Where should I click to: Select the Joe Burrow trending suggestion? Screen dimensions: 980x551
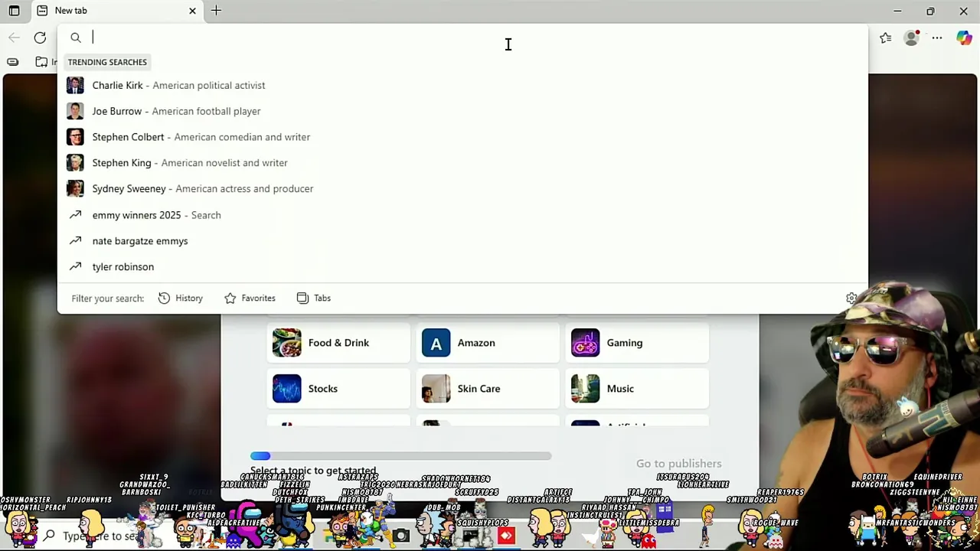click(x=462, y=111)
